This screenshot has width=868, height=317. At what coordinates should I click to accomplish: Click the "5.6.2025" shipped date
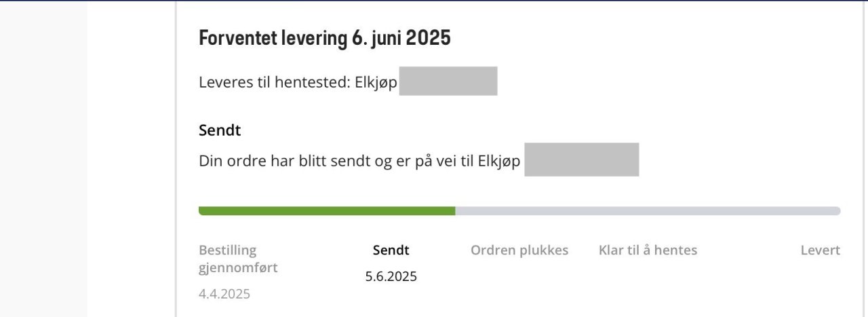coord(391,276)
